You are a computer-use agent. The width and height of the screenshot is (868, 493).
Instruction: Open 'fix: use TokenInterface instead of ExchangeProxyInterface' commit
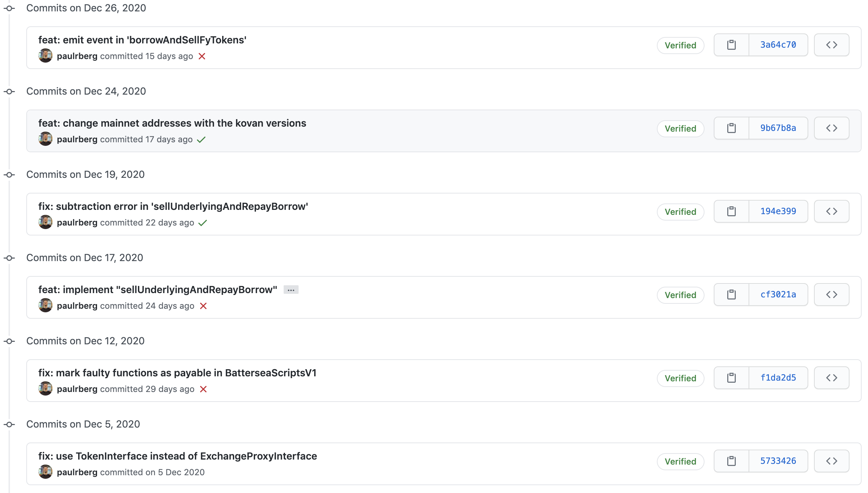pyautogui.click(x=177, y=456)
